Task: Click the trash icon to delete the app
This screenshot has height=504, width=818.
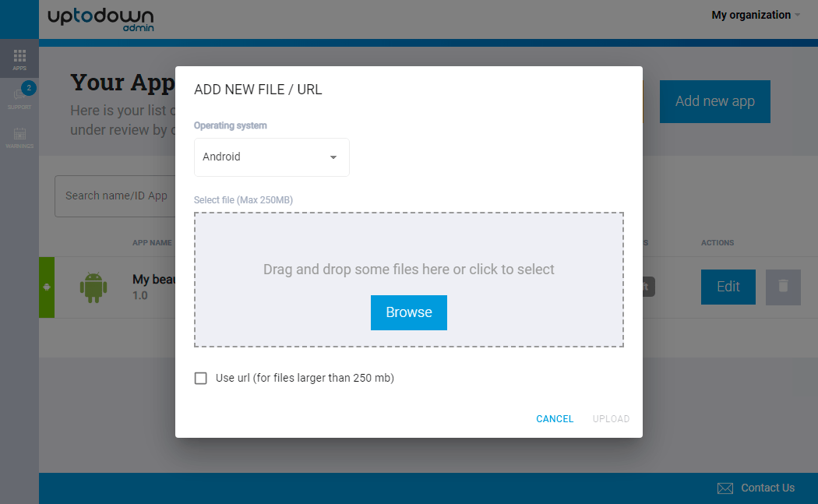Action: coord(782,287)
